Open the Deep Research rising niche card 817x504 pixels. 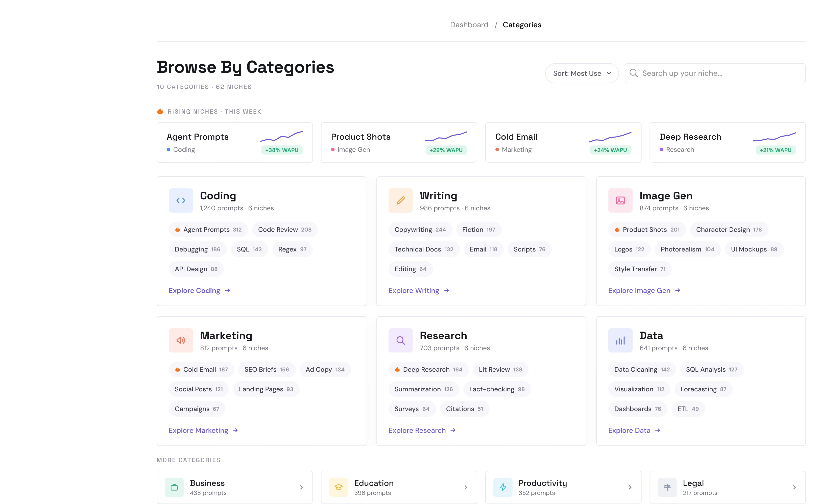click(x=728, y=142)
